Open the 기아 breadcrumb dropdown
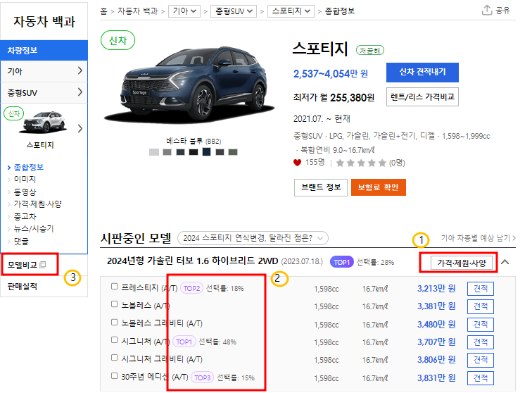The image size is (532, 393). tap(184, 11)
